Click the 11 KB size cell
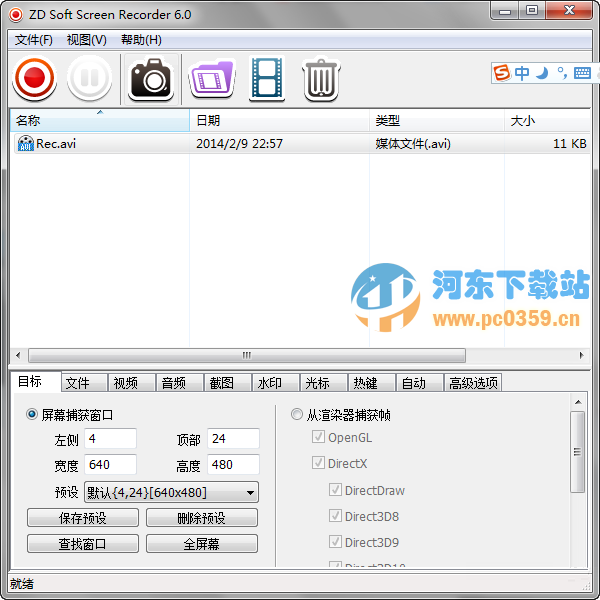The height and width of the screenshot is (600, 600). (570, 144)
